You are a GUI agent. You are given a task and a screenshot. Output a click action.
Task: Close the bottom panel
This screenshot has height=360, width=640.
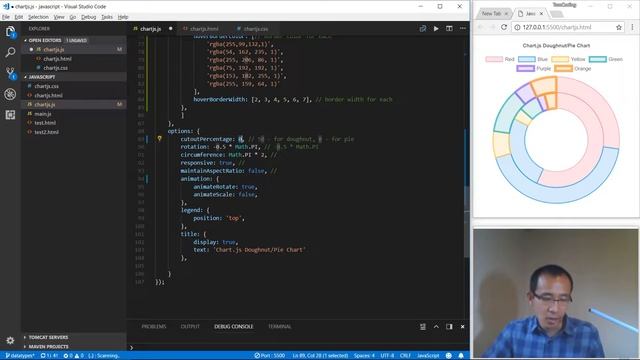(462, 327)
